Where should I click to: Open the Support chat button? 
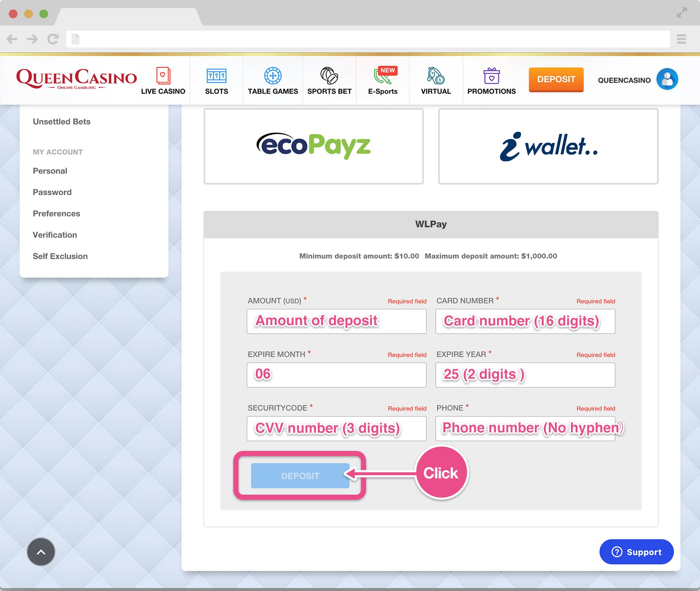tap(637, 552)
